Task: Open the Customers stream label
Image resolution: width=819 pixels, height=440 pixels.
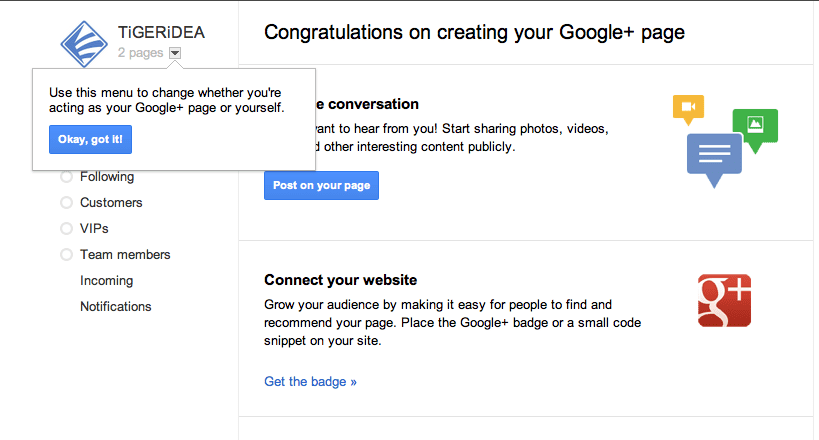Action: pos(111,202)
